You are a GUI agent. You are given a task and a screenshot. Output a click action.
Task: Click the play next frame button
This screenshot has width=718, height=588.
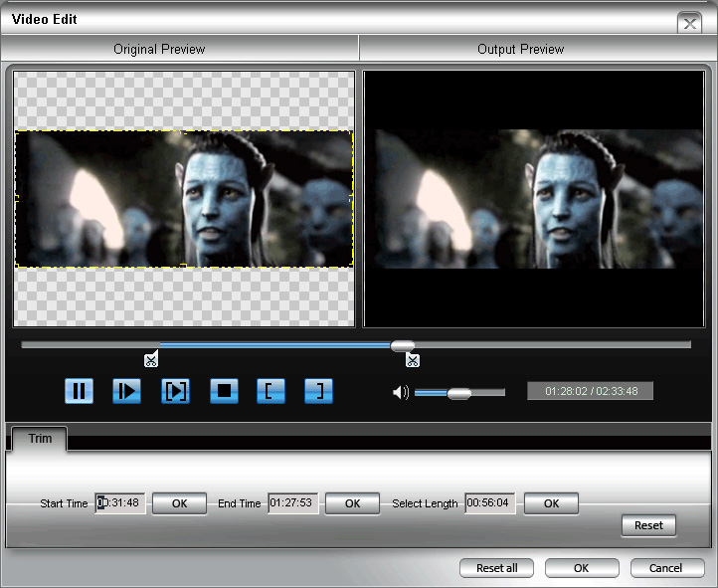(126, 391)
